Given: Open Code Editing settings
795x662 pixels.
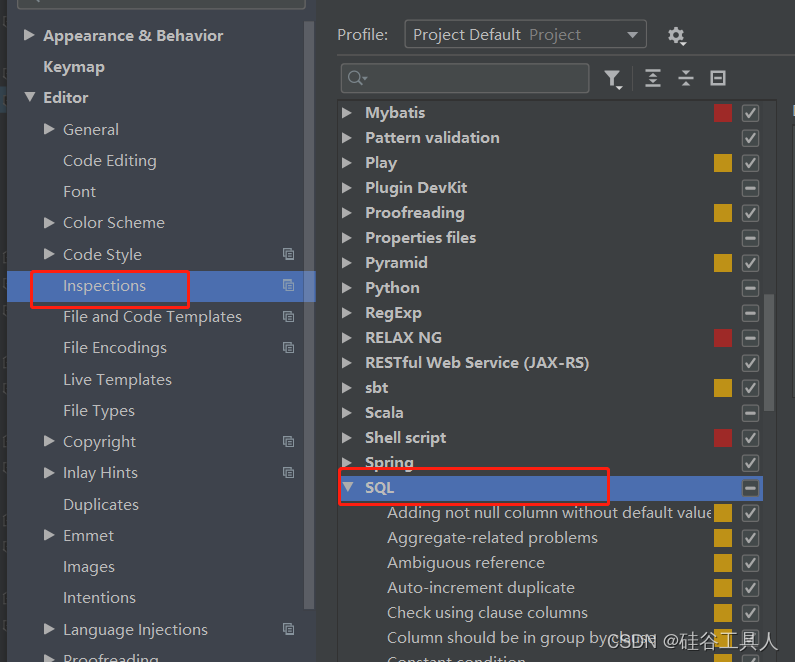Looking at the screenshot, I should click(110, 161).
